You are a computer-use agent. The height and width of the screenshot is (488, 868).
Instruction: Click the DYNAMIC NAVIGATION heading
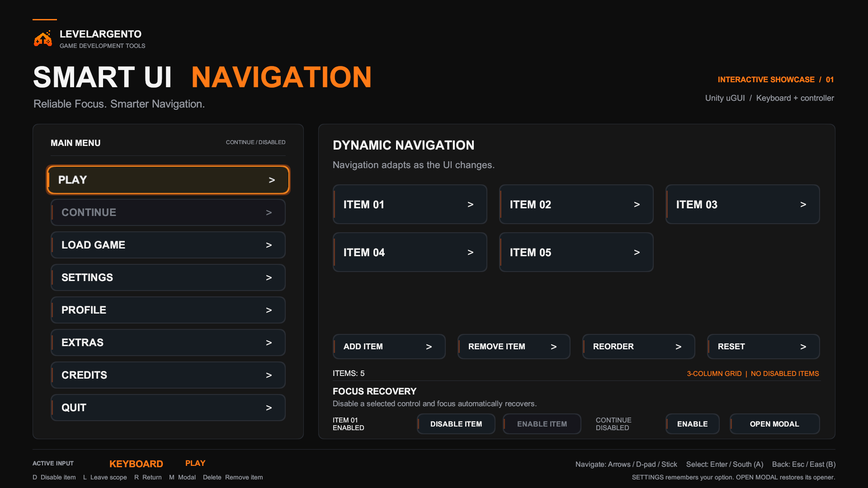click(404, 145)
